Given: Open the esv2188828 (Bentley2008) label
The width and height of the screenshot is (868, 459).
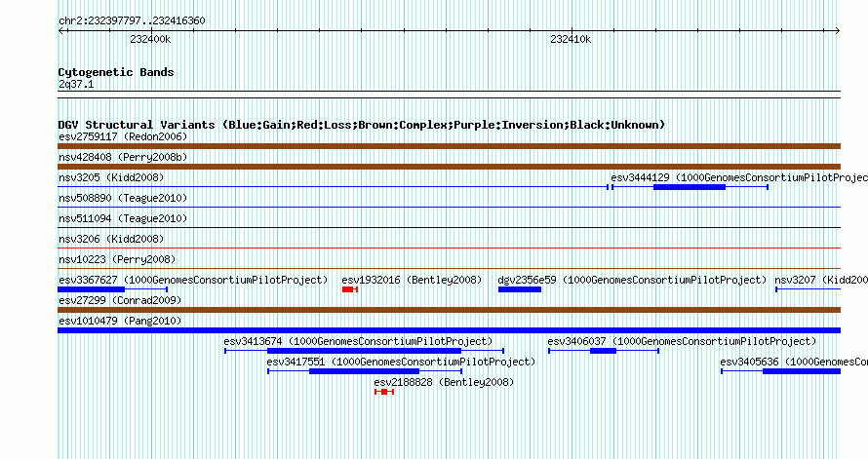Looking at the screenshot, I should tap(444, 382).
